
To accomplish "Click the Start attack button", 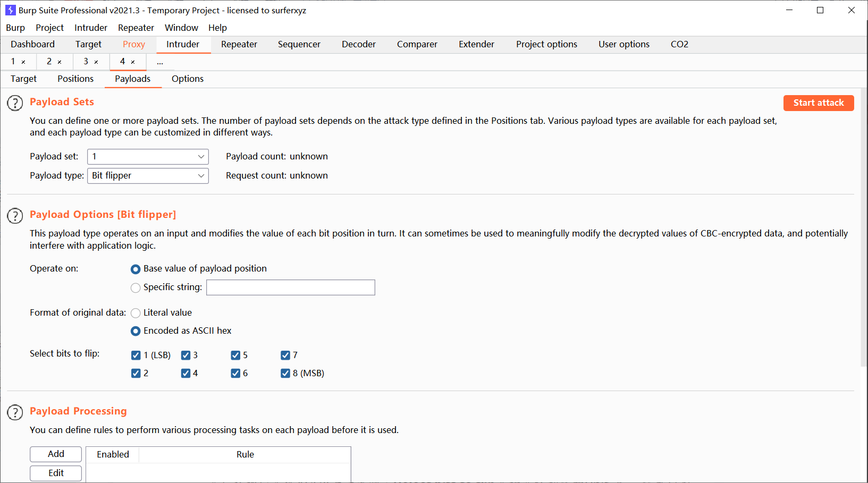I will tap(819, 103).
